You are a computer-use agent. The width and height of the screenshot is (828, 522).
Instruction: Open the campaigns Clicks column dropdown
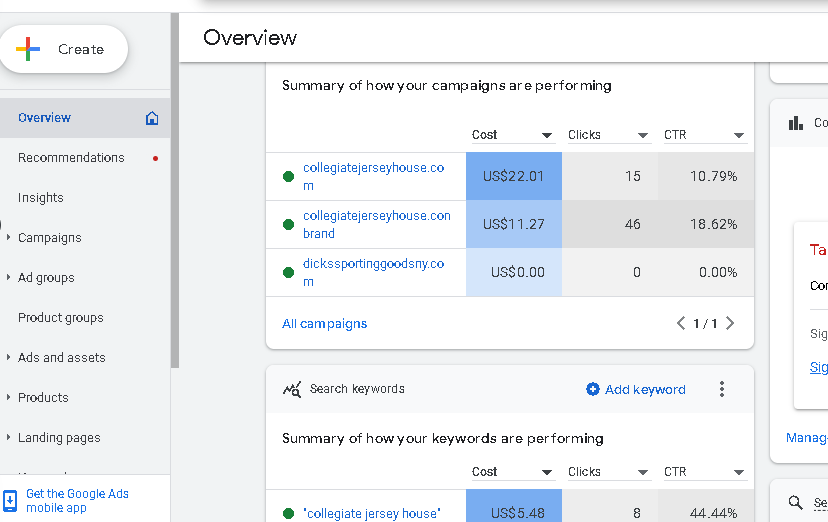[643, 135]
